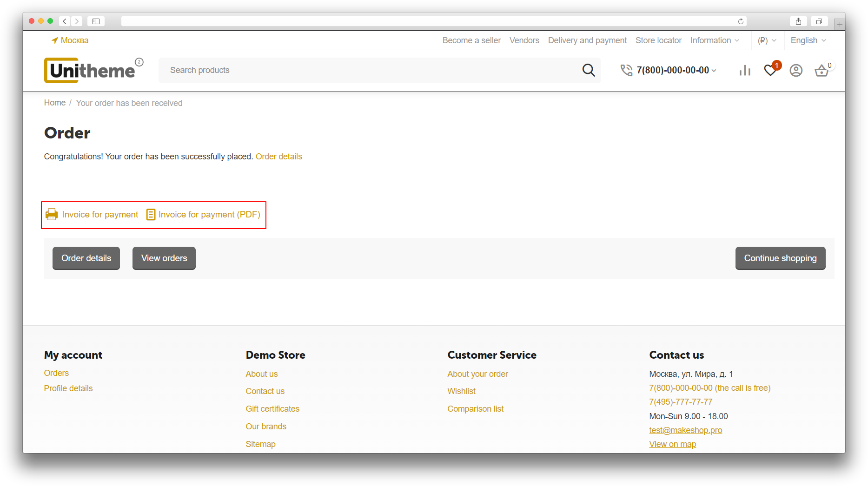Click the browser page reload icon
This screenshot has width=868, height=486.
point(741,21)
